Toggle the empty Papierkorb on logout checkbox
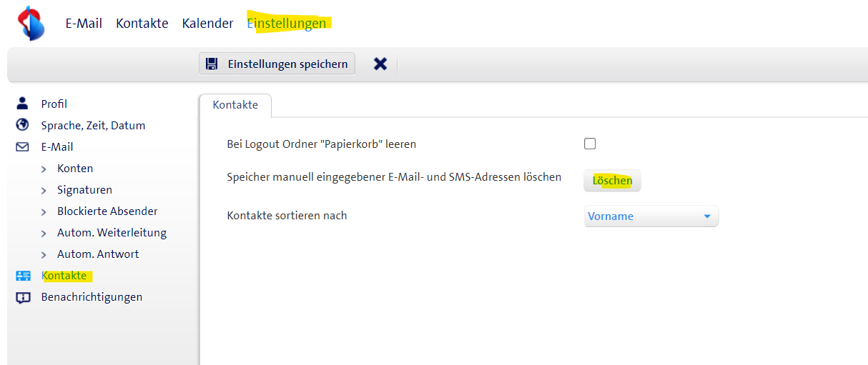The width and height of the screenshot is (868, 365). point(590,144)
